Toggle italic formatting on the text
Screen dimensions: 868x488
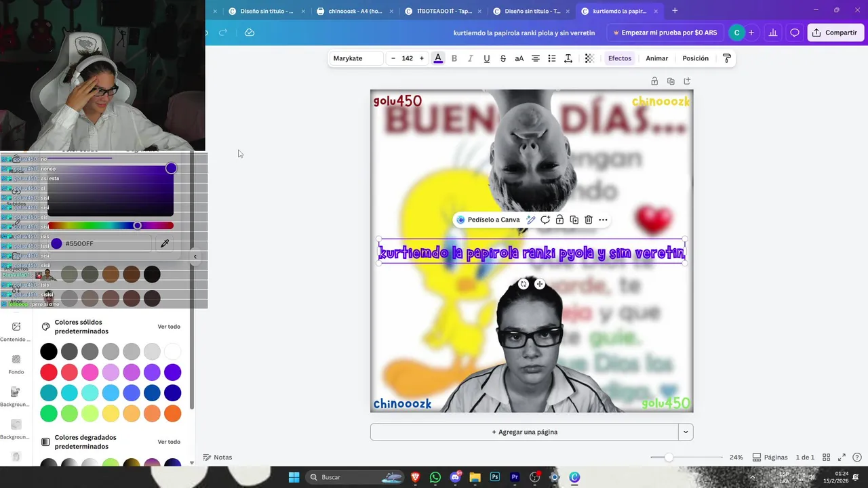[x=471, y=58]
